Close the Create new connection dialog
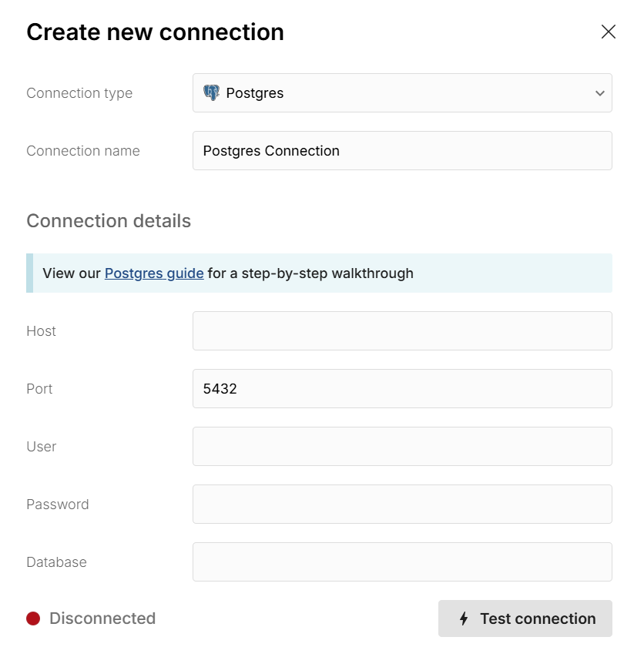 [609, 32]
